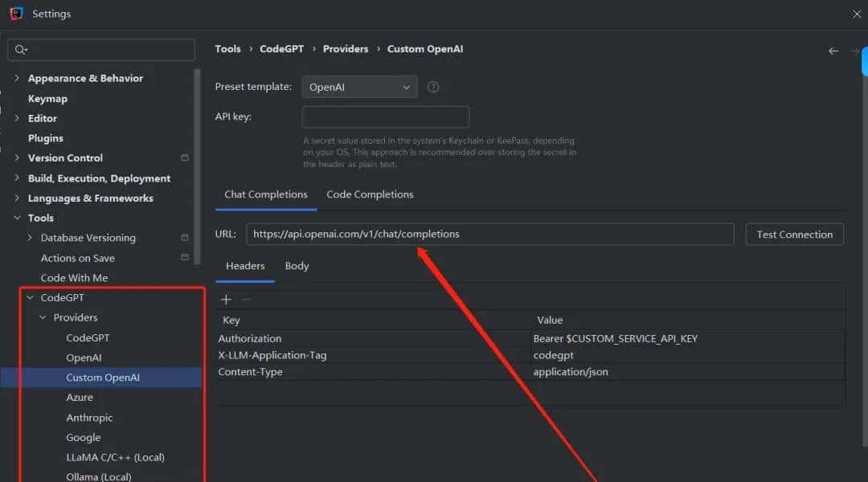Click the Test Connection button
The height and width of the screenshot is (482, 868).
(x=794, y=235)
